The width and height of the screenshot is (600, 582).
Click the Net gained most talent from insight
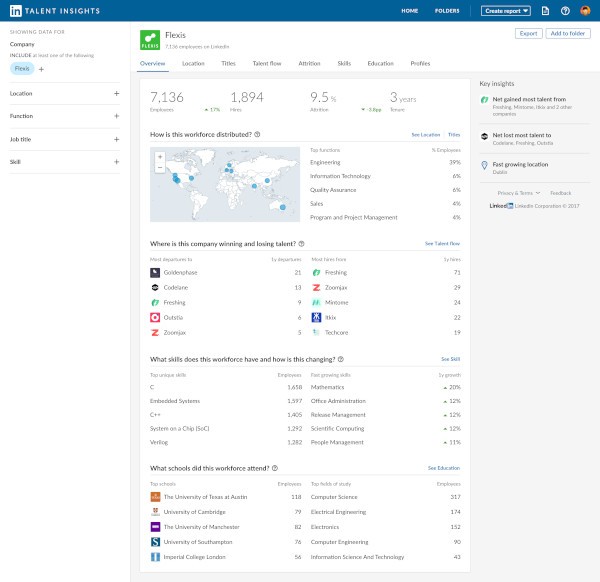click(x=535, y=106)
